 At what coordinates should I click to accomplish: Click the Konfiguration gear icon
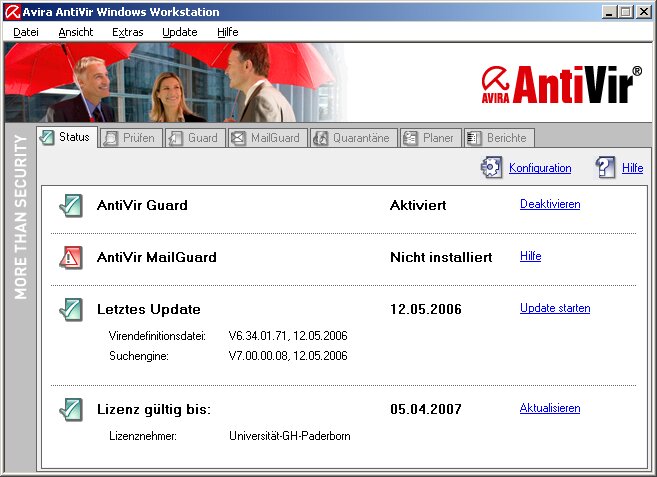pos(491,167)
